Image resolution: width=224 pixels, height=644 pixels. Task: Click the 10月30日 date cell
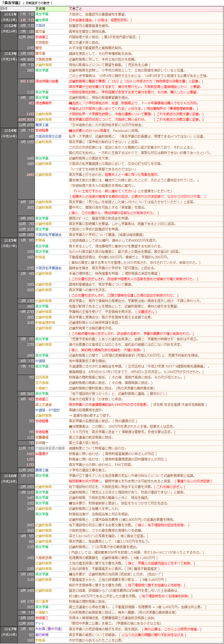(26, 119)
